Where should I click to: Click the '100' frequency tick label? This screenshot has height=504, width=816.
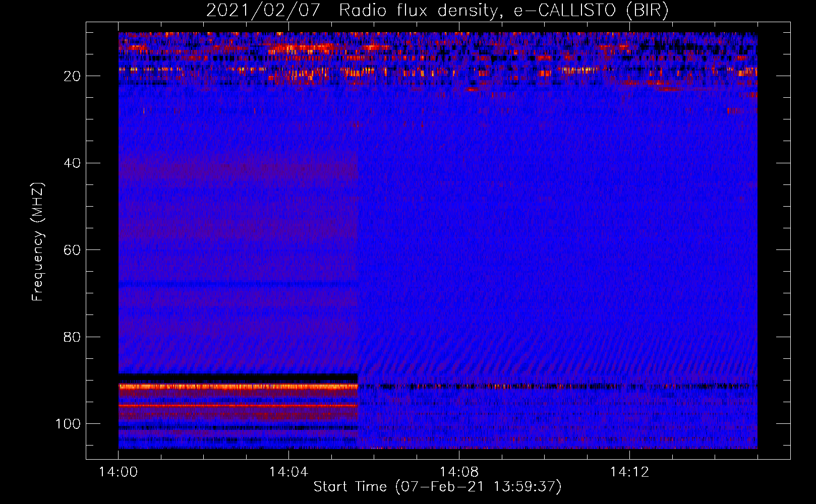pyautogui.click(x=68, y=424)
